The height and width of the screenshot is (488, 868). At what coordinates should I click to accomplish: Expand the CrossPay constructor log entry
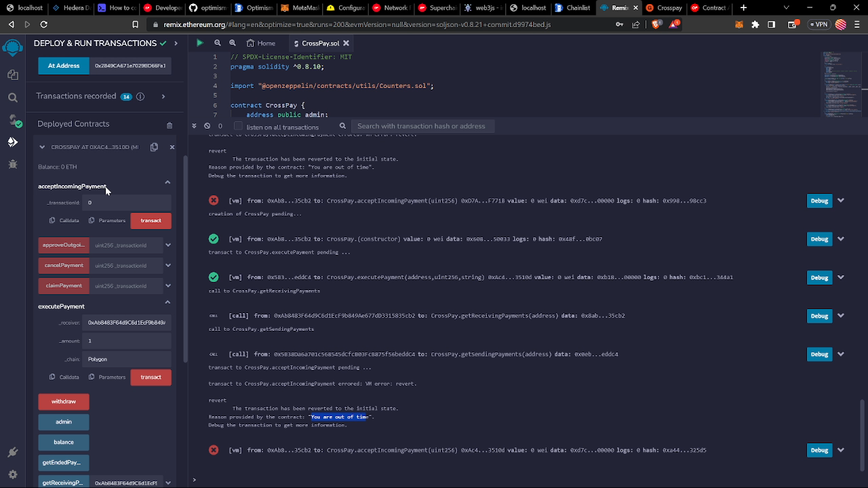point(841,239)
